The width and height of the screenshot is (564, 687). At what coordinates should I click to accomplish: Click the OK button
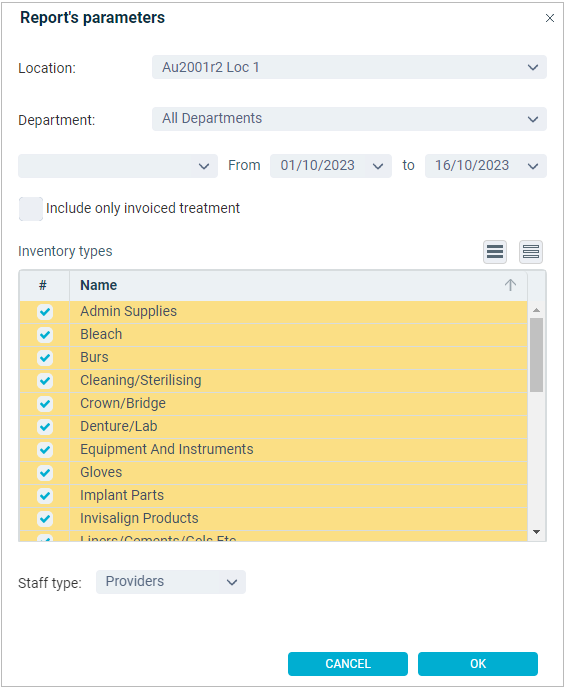[478, 664]
